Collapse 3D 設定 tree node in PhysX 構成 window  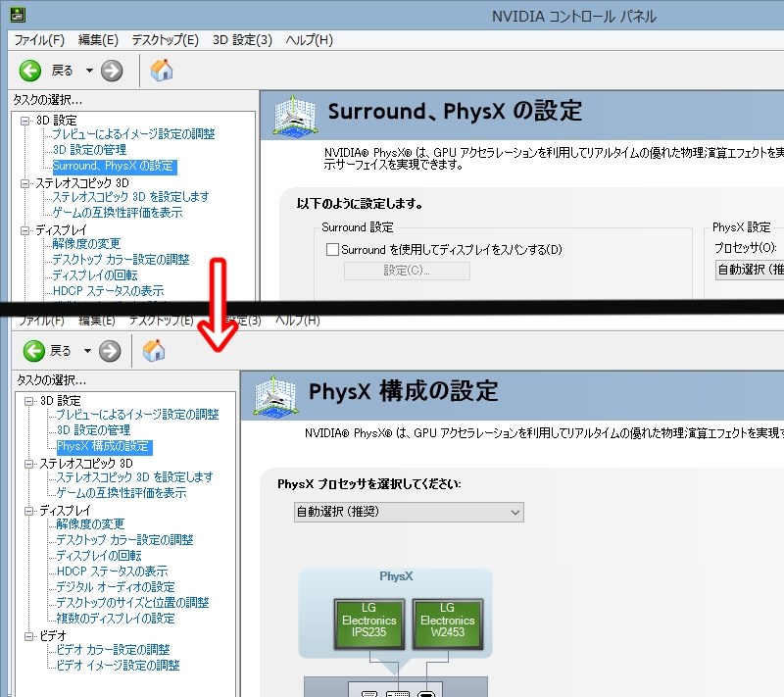click(29, 401)
